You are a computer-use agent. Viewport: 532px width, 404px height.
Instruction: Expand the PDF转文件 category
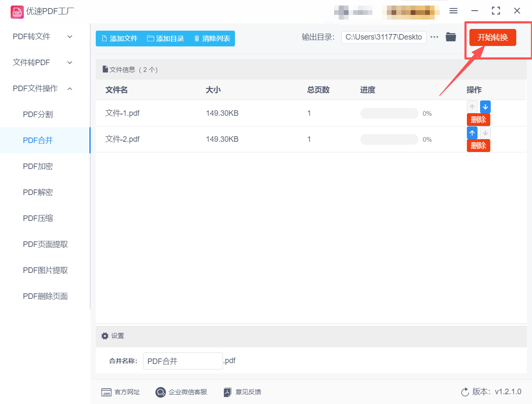[x=69, y=37]
